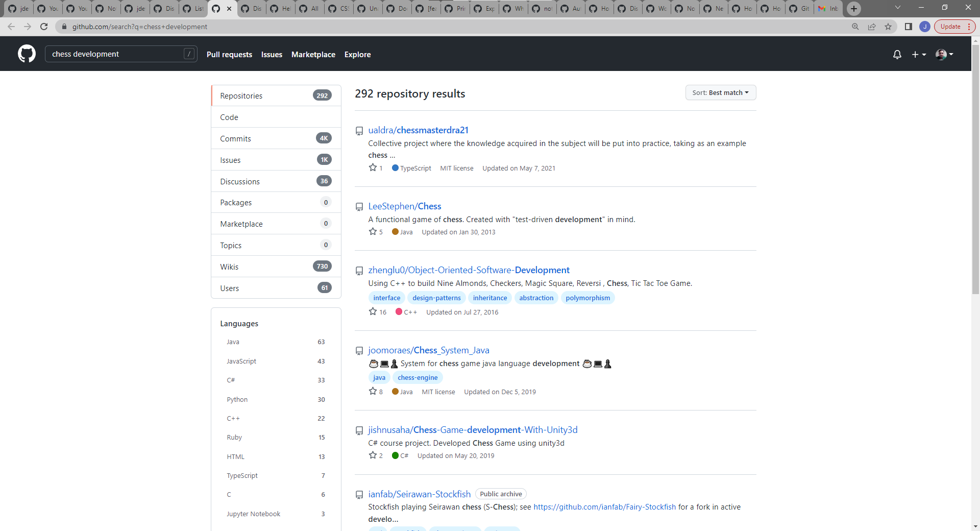The image size is (980, 531).
Task: Open Wikis search results
Action: click(x=276, y=267)
